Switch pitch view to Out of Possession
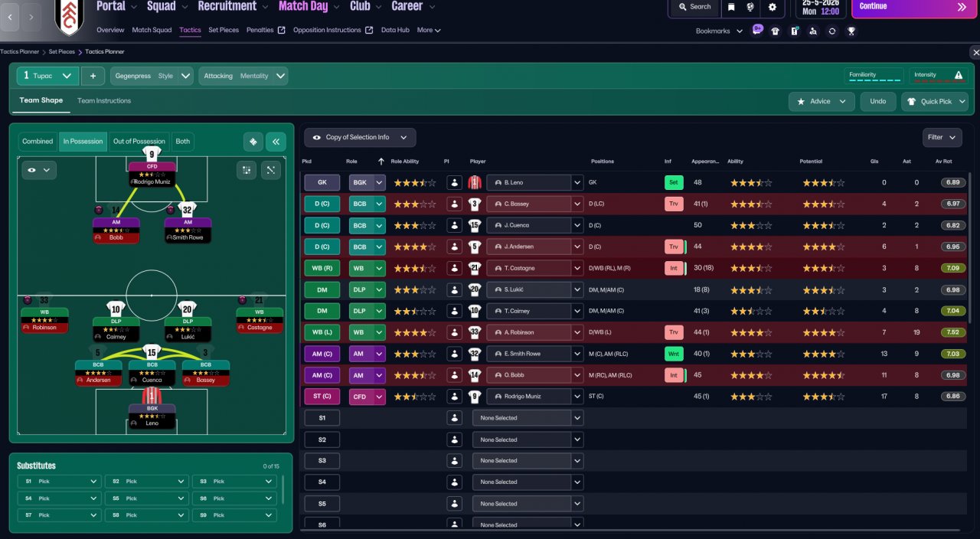Viewport: 980px width, 539px height. [x=139, y=142]
